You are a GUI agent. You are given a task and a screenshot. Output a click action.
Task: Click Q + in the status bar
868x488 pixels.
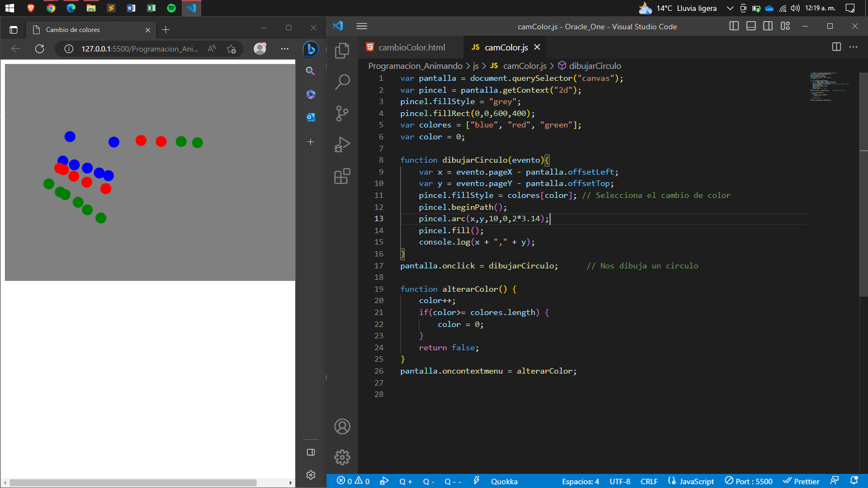(x=406, y=481)
